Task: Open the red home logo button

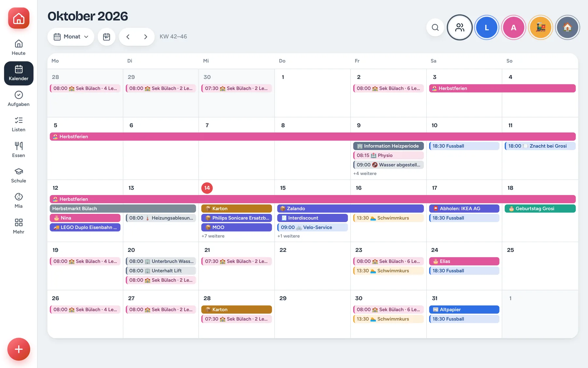Action: tap(19, 18)
